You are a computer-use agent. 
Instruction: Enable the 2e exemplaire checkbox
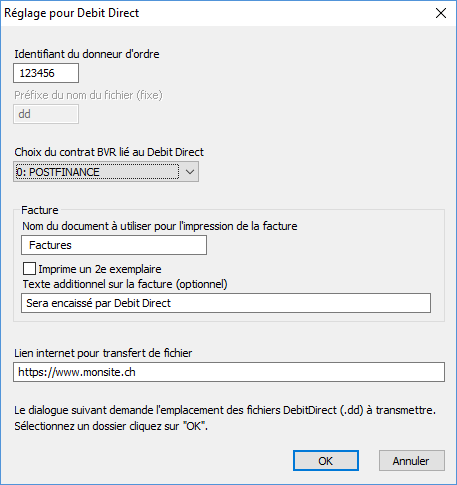click(29, 269)
